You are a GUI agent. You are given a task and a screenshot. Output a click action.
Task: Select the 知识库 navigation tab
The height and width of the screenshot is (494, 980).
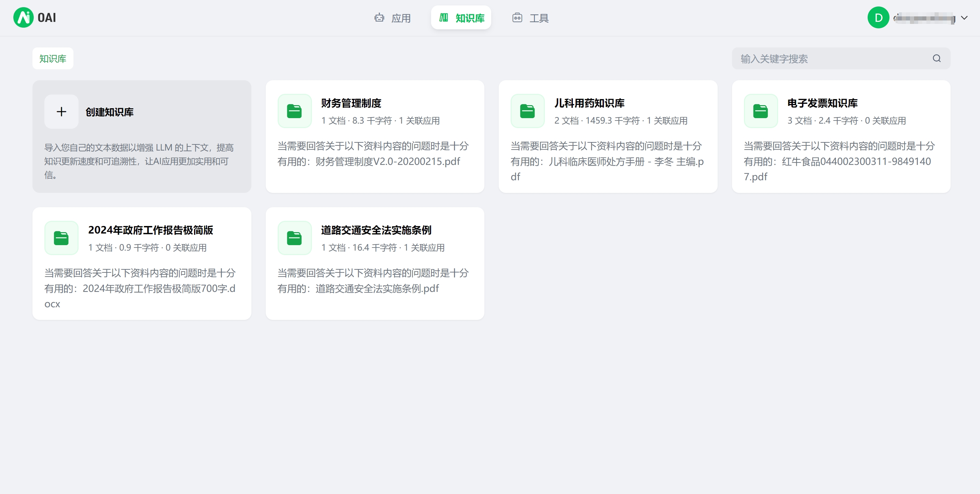pos(461,18)
